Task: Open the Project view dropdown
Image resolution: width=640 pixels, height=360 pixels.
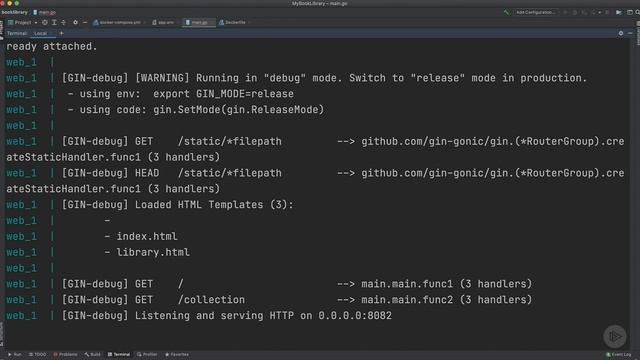Action: [23, 22]
